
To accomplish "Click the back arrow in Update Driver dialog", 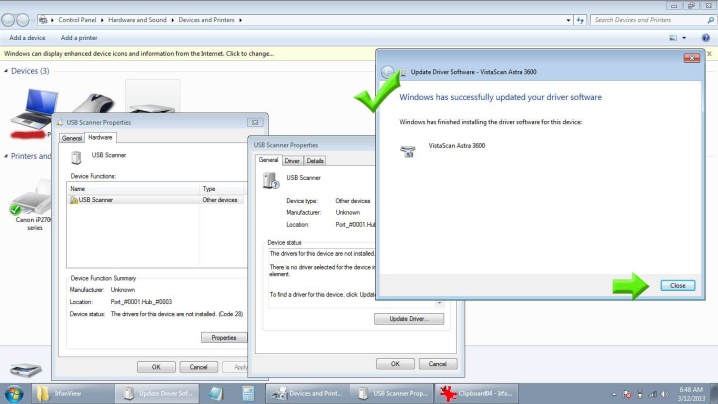I will point(388,71).
